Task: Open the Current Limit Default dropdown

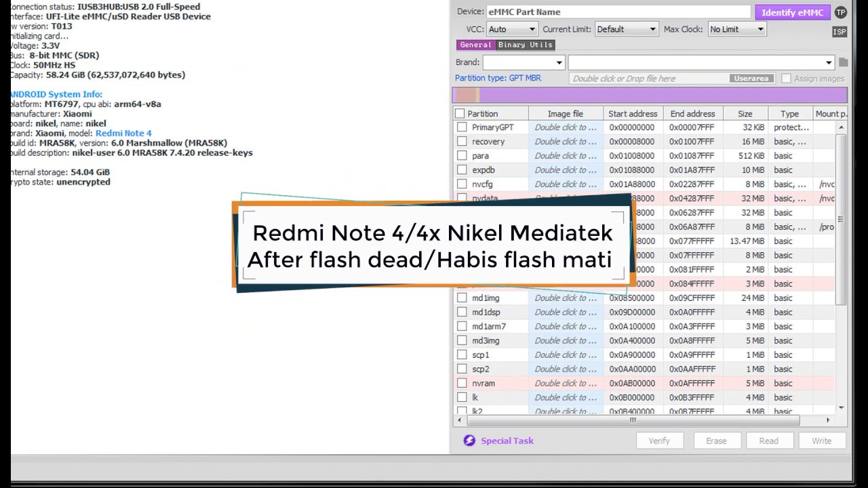Action: [x=627, y=29]
